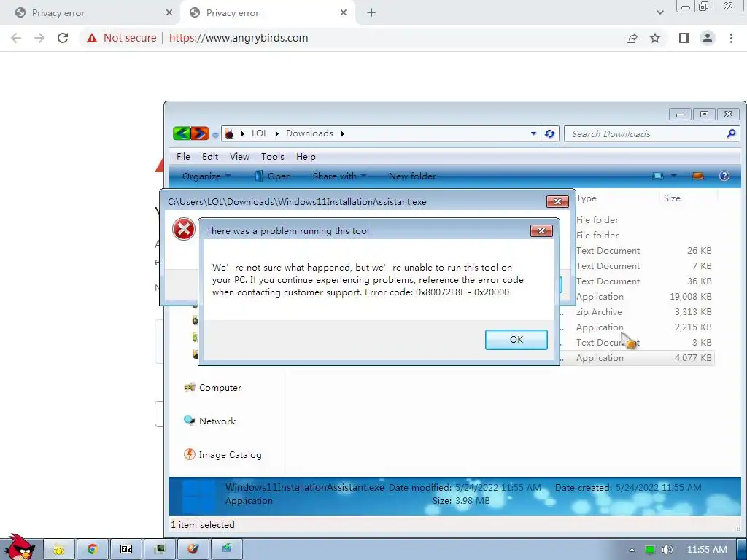Click the green network tray icon
The image size is (747, 560).
pyautogui.click(x=650, y=550)
